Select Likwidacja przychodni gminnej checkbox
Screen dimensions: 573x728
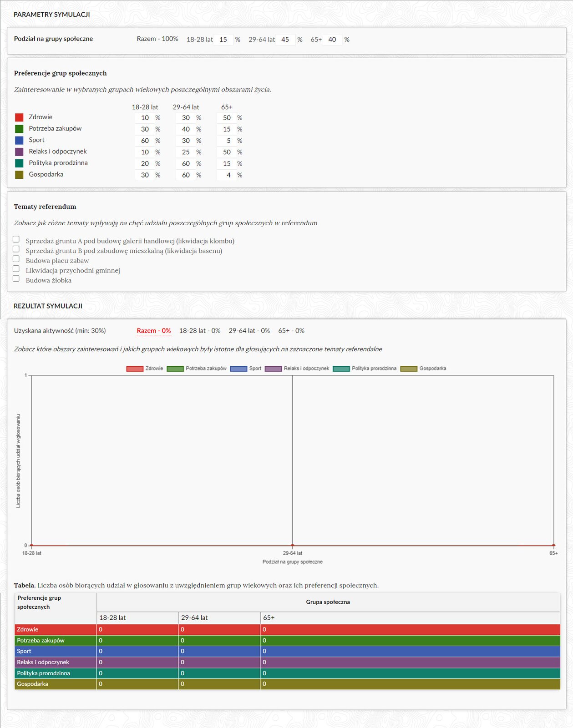[16, 269]
